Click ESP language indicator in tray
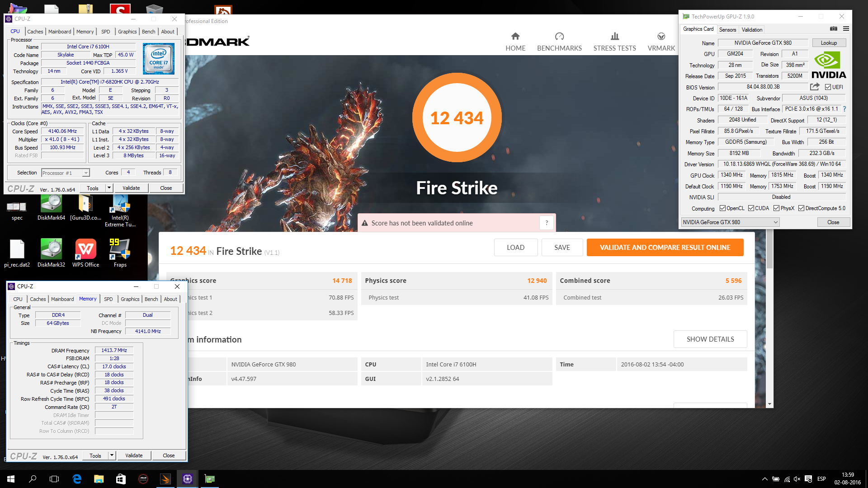This screenshot has height=488, width=868. 821,479
